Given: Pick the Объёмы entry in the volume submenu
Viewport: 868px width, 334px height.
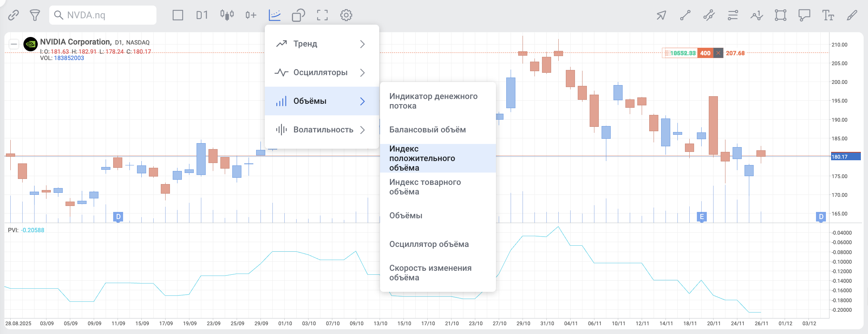Looking at the screenshot, I should tap(438, 216).
